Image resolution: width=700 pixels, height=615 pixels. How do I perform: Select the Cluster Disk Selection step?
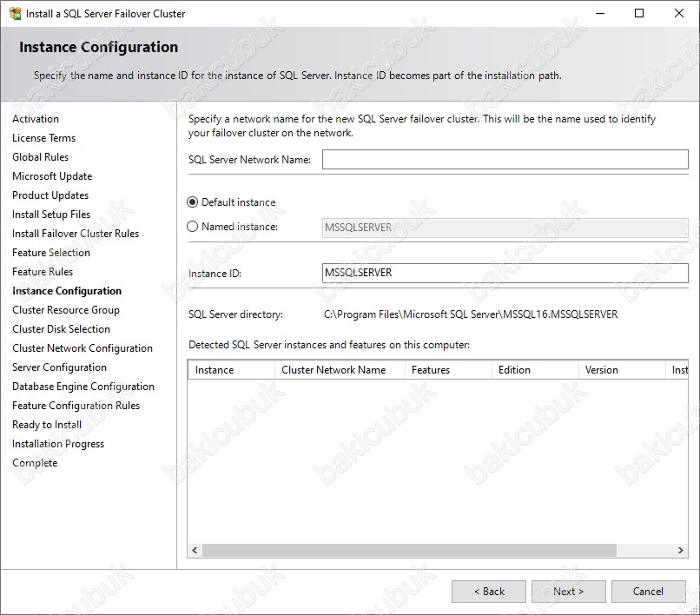pos(61,329)
